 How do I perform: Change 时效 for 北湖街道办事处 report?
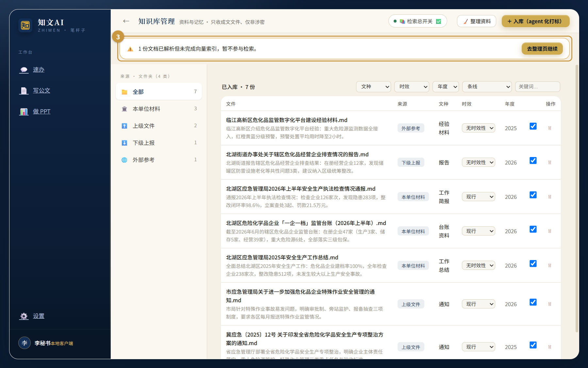(478, 163)
